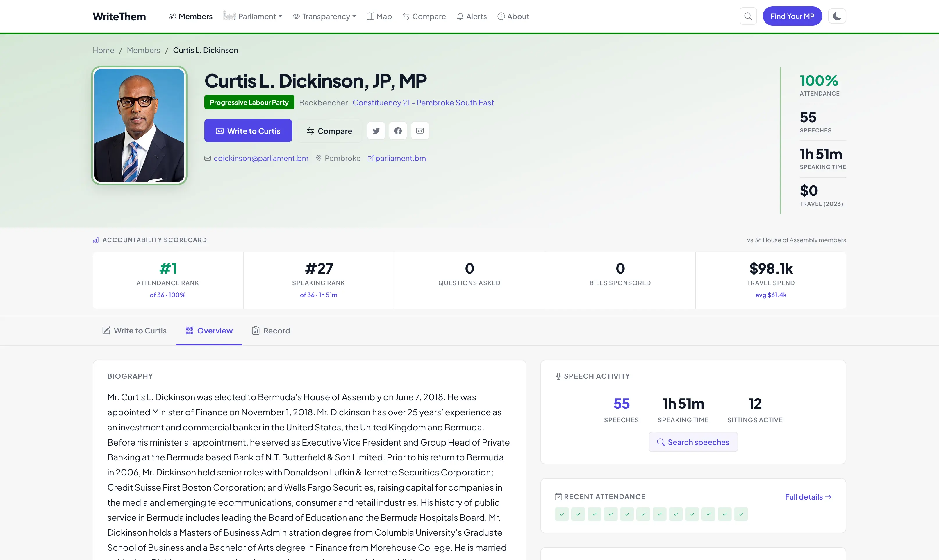
Task: Click the Backbencher role label
Action: (x=323, y=103)
